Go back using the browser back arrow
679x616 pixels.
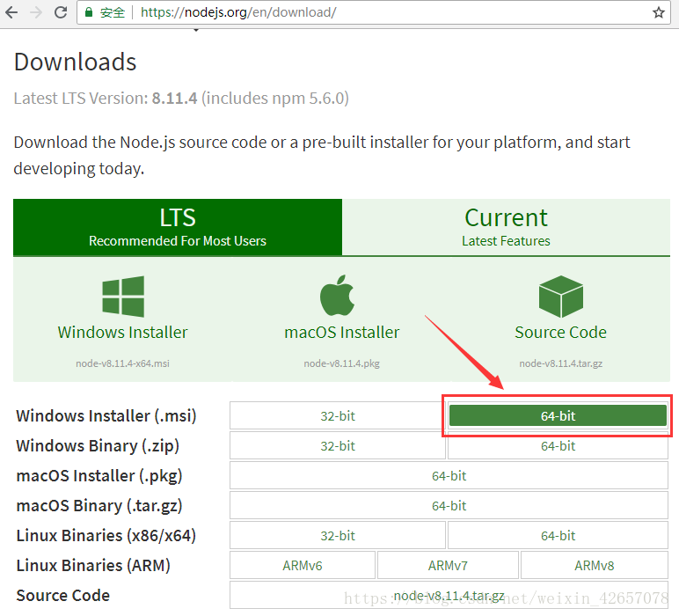click(x=11, y=12)
